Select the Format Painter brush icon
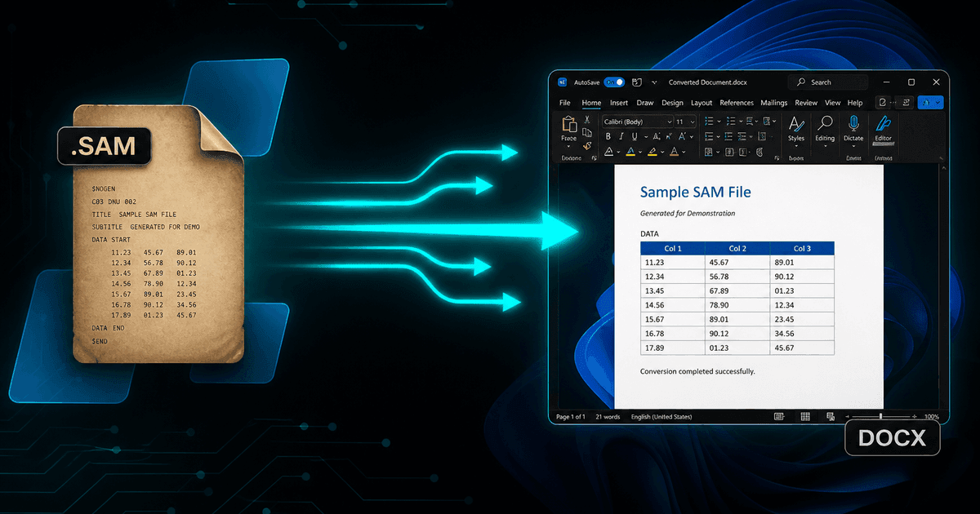Image resolution: width=980 pixels, height=514 pixels. pyautogui.click(x=587, y=145)
